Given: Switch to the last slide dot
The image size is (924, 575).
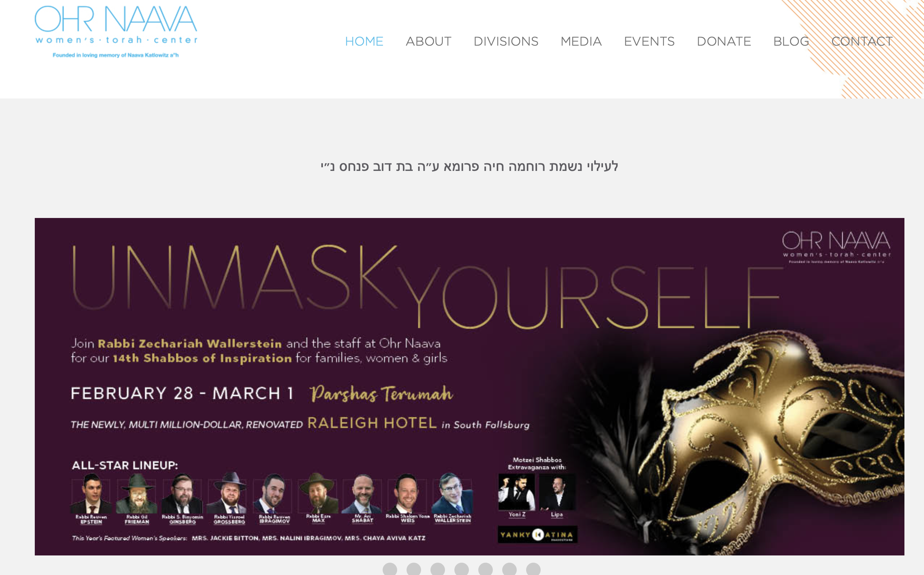Looking at the screenshot, I should (x=533, y=569).
